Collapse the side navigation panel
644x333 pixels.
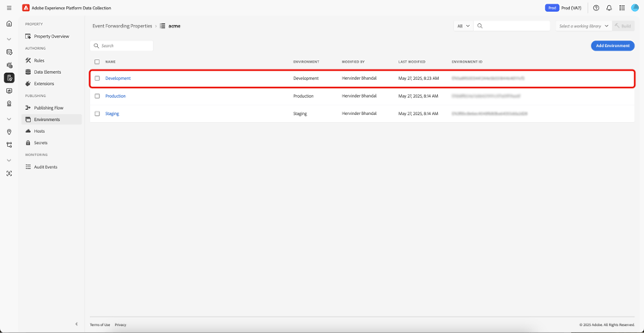pos(76,324)
